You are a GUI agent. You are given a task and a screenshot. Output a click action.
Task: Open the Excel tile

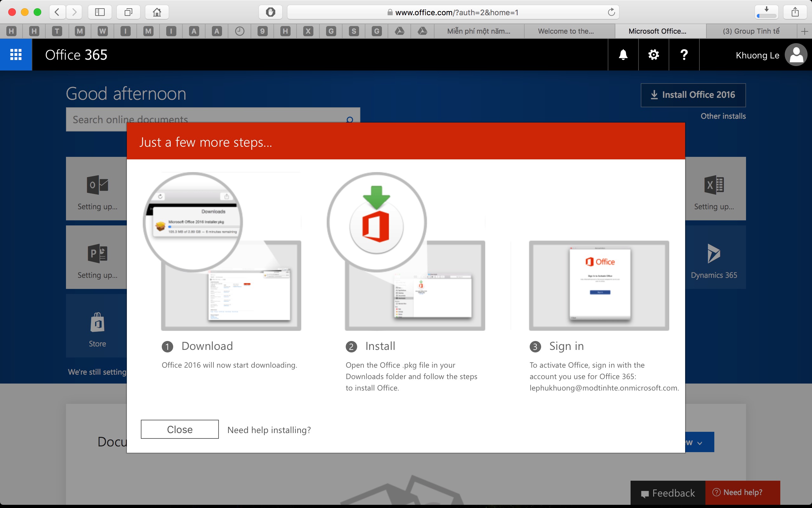coord(715,189)
